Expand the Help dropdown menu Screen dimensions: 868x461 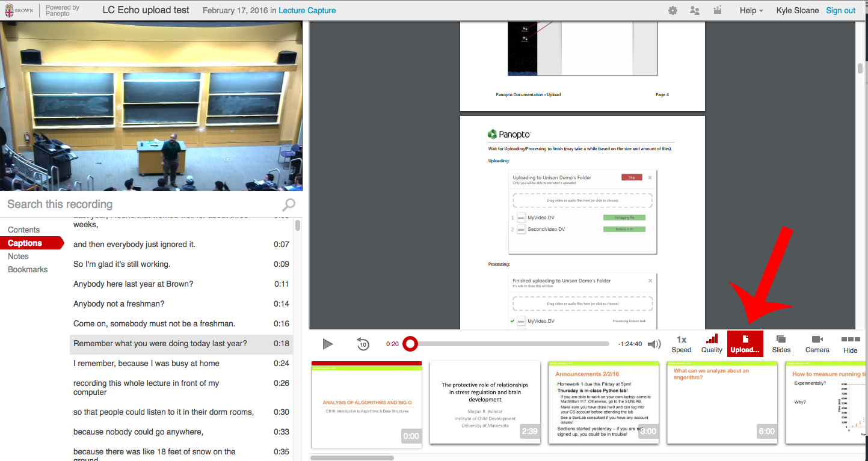[751, 10]
